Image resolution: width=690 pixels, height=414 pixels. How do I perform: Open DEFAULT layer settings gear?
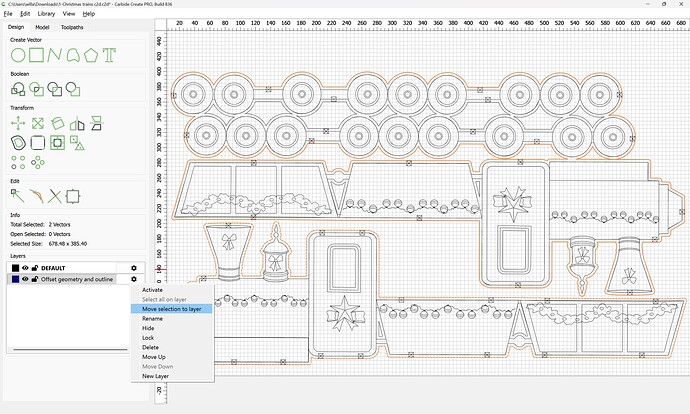[134, 268]
